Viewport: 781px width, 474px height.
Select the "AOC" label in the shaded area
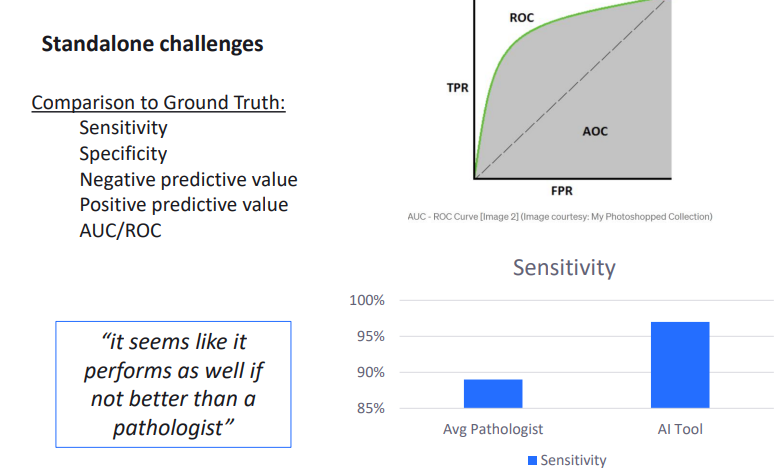point(595,131)
